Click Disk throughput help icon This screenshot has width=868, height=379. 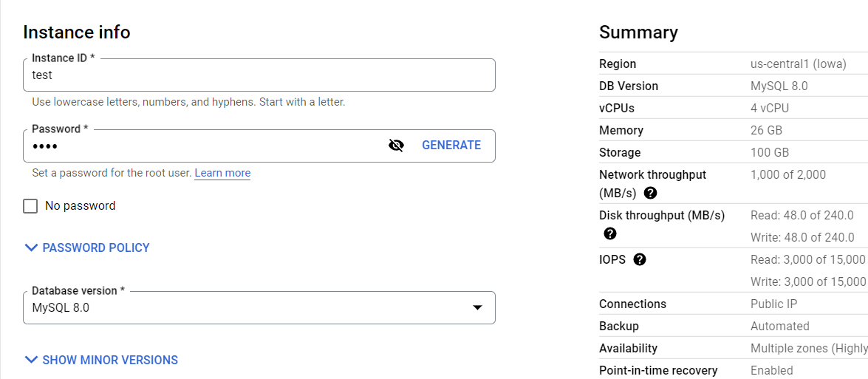click(610, 234)
